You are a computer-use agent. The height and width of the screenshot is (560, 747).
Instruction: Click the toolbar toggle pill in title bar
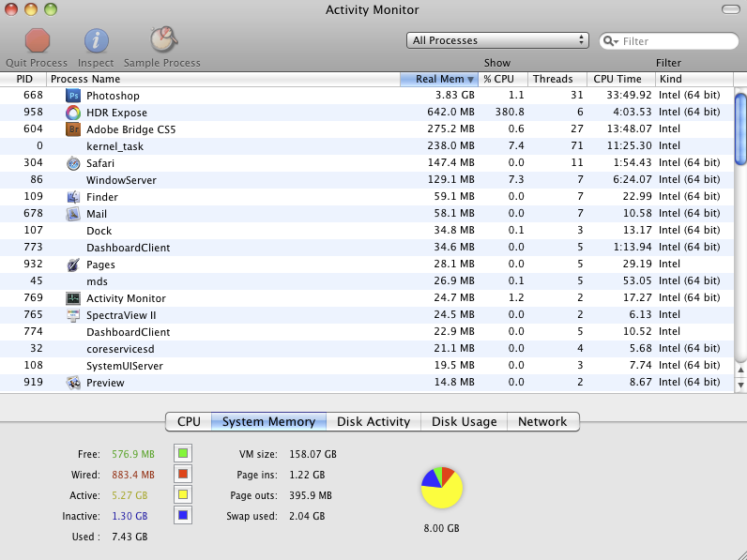coord(731,9)
